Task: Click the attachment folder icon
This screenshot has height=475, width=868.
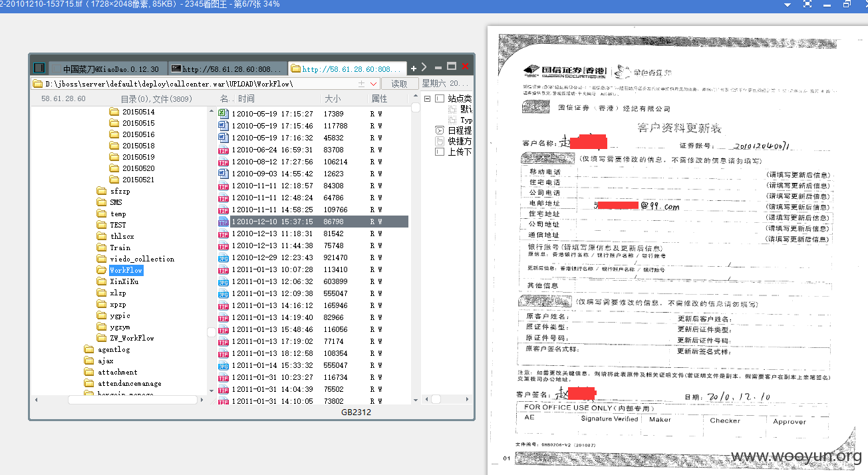Action: [x=89, y=372]
